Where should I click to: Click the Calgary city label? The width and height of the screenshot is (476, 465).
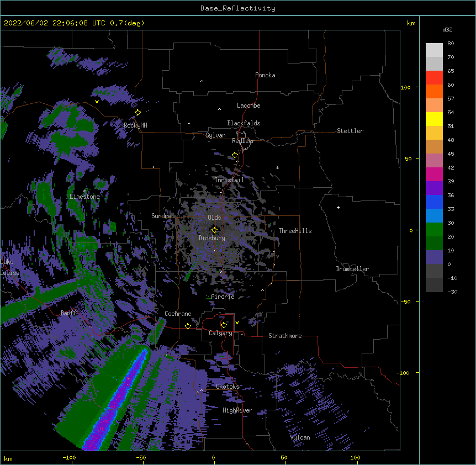[x=221, y=333]
